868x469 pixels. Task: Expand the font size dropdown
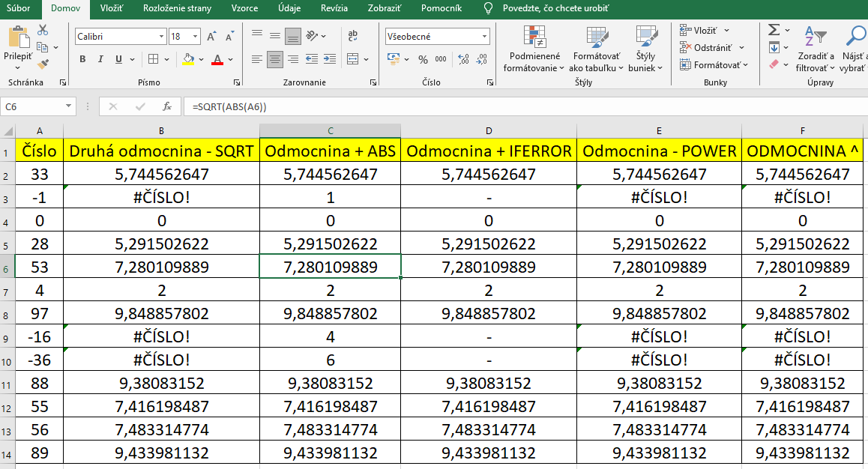(x=196, y=37)
